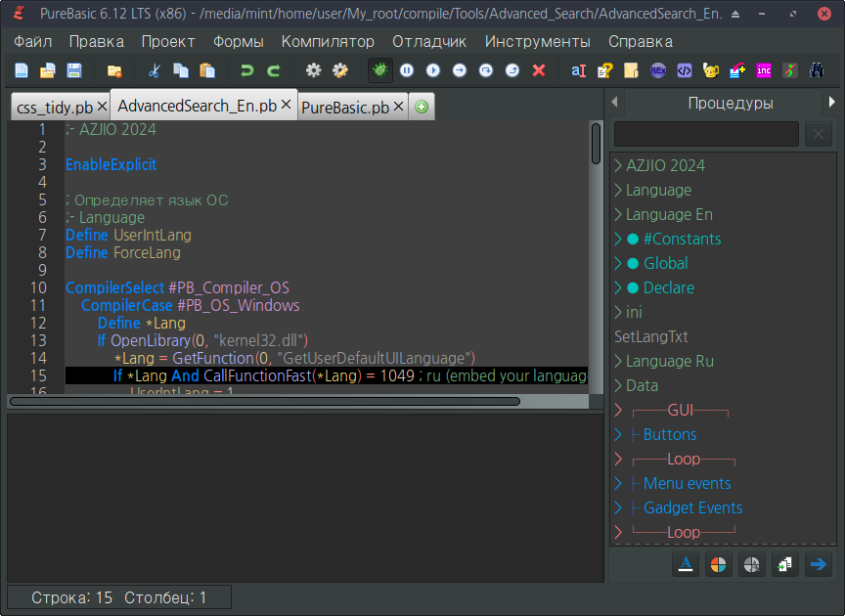Click the New file toolbar icon

21,70
